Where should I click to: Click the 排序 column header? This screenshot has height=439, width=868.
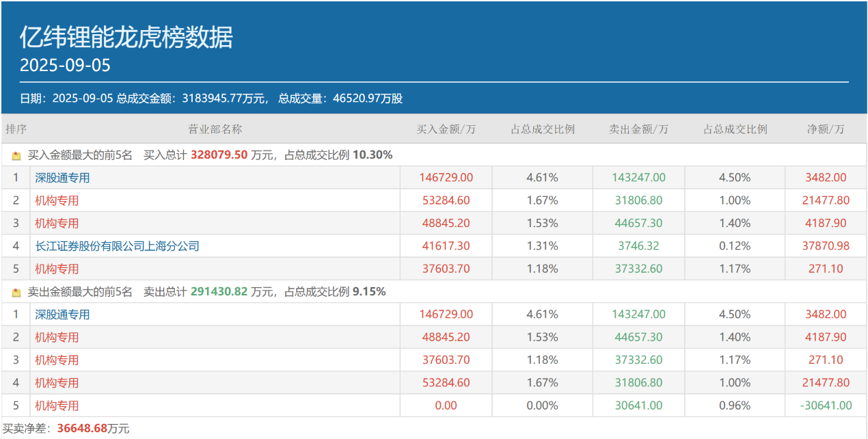point(16,129)
